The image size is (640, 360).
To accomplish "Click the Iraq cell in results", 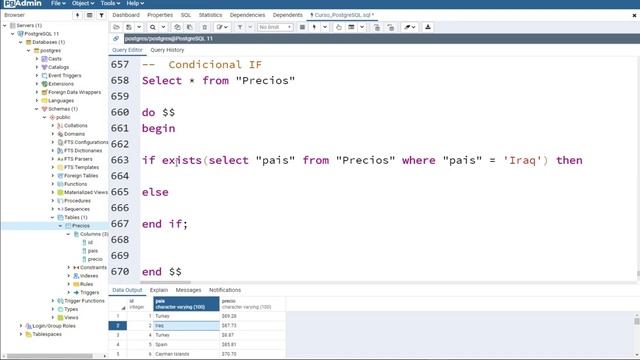I will point(186,326).
